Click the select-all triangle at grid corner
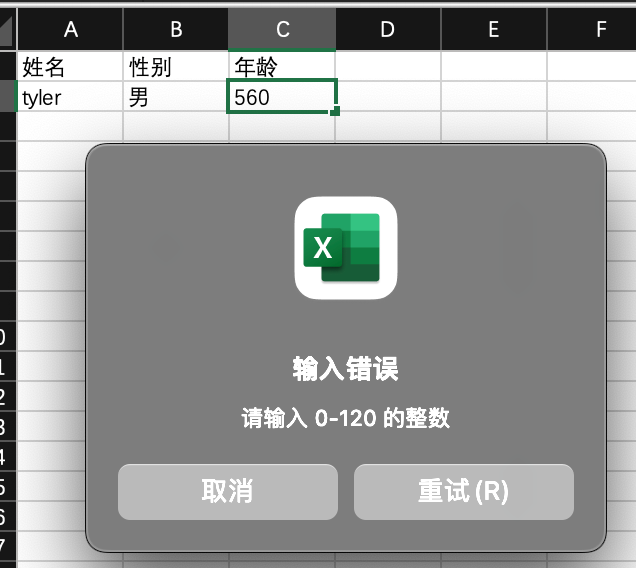The height and width of the screenshot is (568, 636). [8, 32]
